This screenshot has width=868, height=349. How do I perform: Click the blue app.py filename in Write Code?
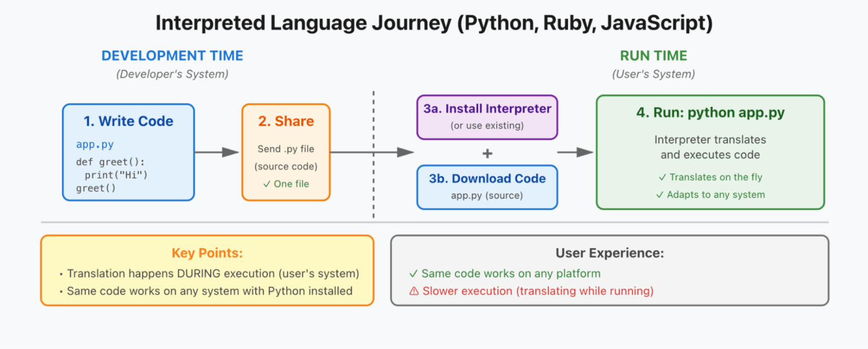[x=94, y=145]
